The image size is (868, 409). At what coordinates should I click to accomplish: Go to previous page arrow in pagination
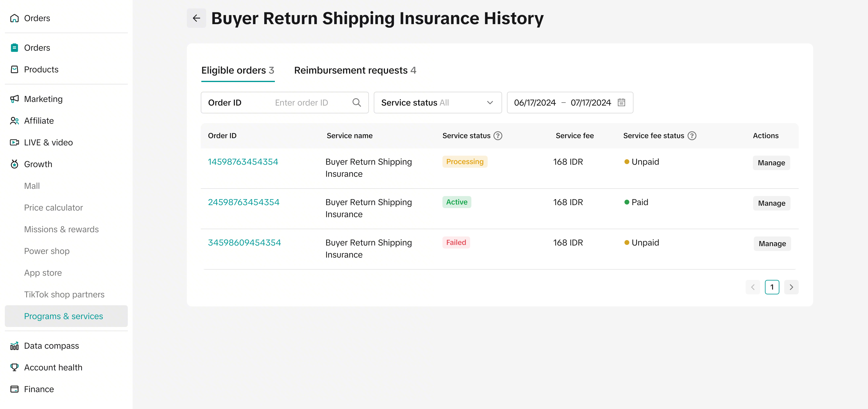(753, 287)
